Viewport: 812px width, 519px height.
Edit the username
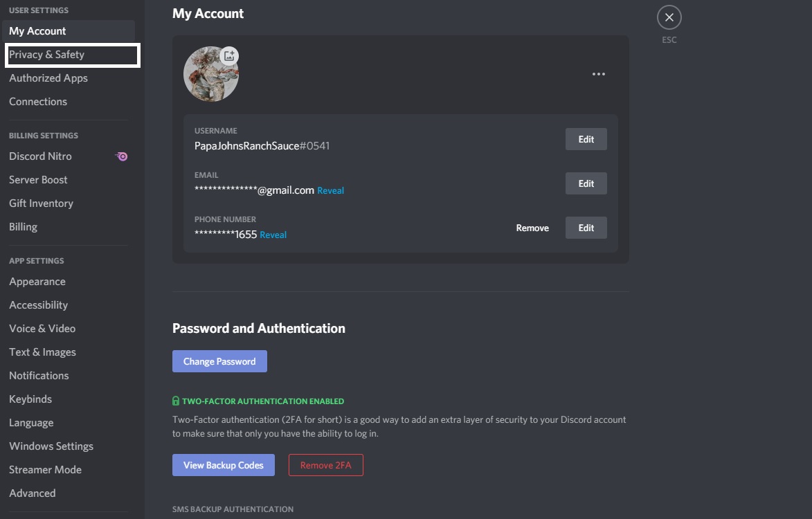pos(586,139)
